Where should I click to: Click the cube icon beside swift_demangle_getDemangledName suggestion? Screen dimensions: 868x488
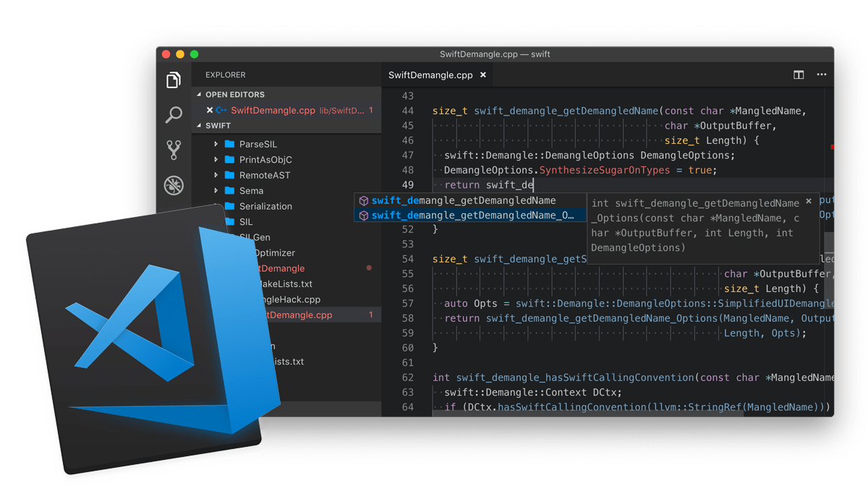point(363,200)
